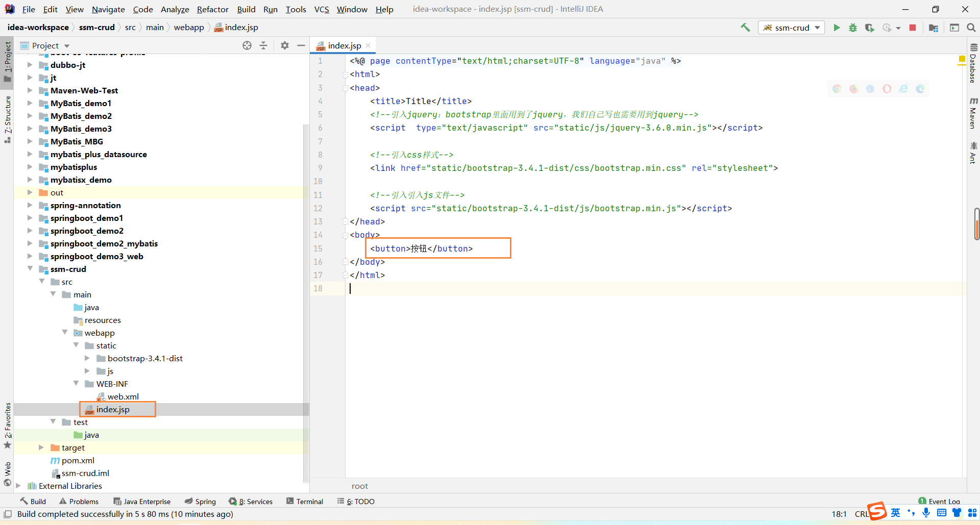Open in Edge browser icon
This screenshot has height=525, width=980.
pos(920,89)
